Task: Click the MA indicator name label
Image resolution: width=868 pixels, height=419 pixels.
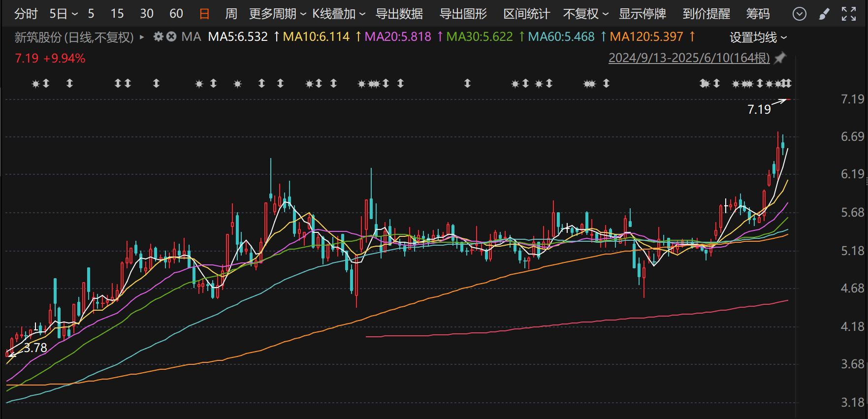Action: click(x=191, y=37)
